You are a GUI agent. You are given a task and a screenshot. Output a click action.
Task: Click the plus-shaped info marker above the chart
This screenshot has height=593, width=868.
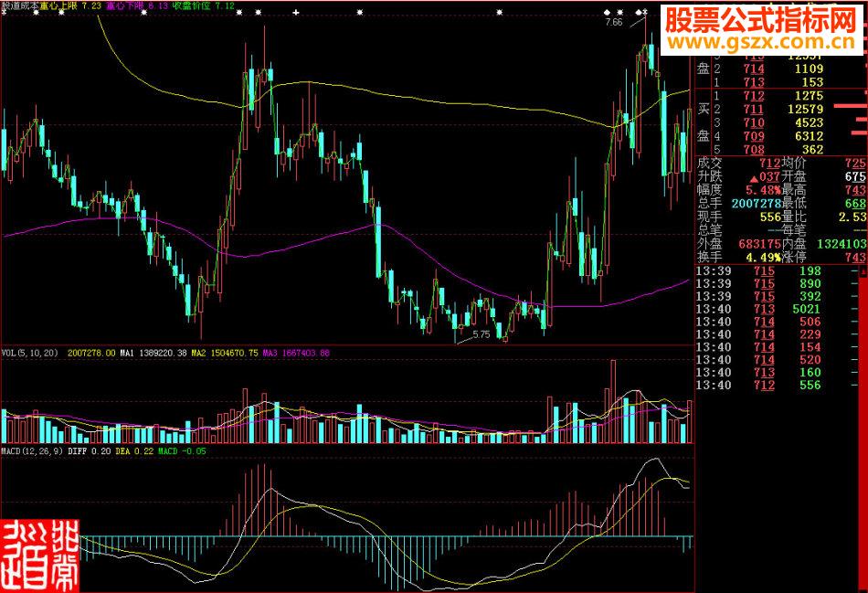click(296, 12)
